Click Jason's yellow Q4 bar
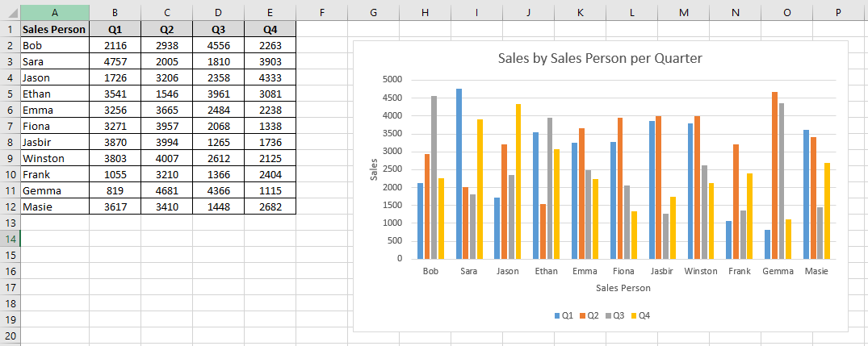 (518, 181)
